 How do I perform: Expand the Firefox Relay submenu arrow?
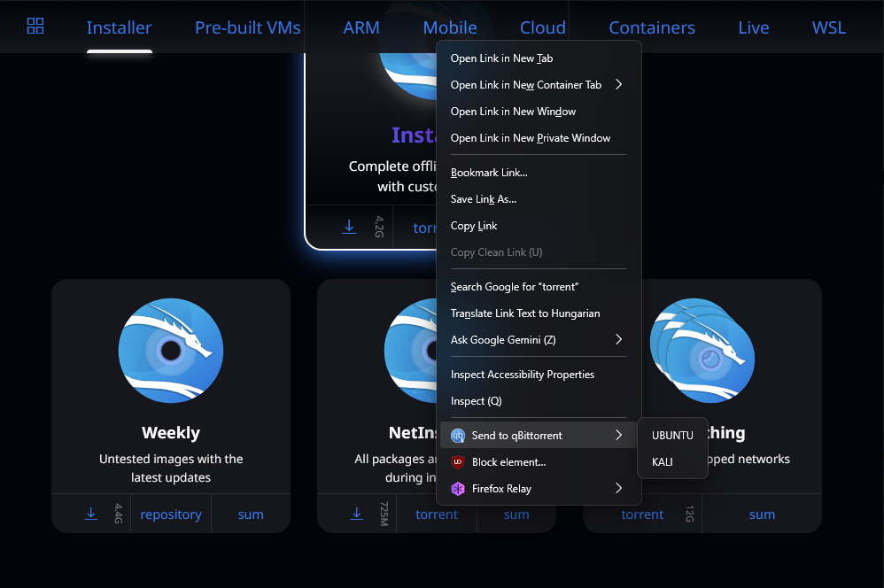tap(618, 488)
